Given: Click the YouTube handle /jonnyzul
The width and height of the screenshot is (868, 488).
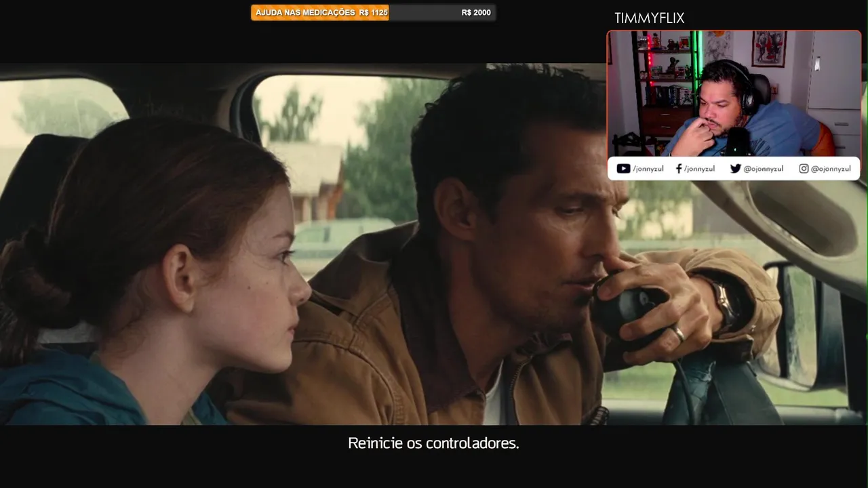Looking at the screenshot, I should (648, 169).
